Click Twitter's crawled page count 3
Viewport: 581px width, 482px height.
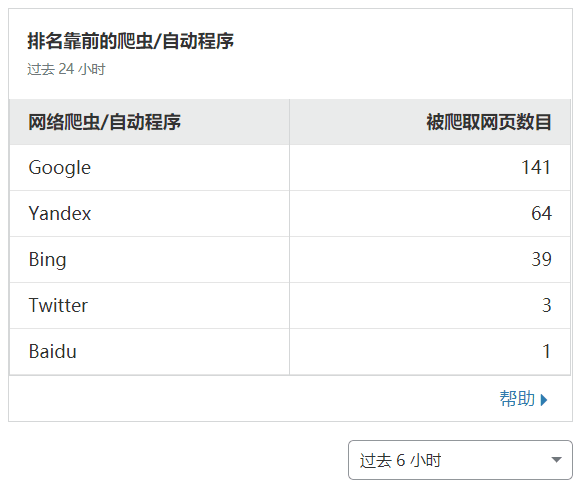[x=547, y=305]
